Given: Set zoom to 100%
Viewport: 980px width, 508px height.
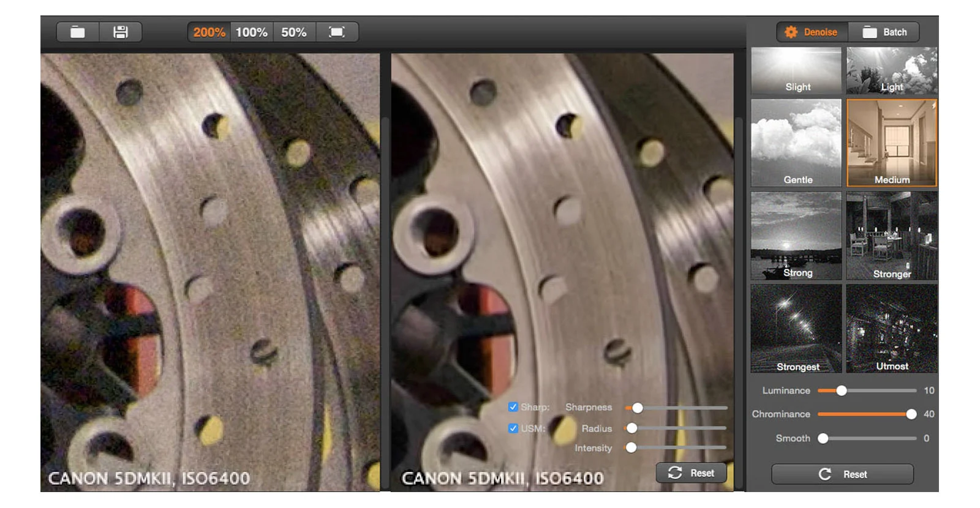Looking at the screenshot, I should pos(252,32).
